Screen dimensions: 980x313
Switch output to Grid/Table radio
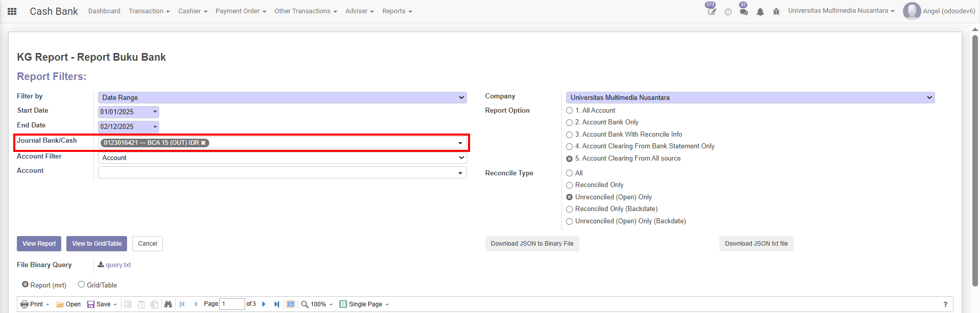[x=81, y=285]
